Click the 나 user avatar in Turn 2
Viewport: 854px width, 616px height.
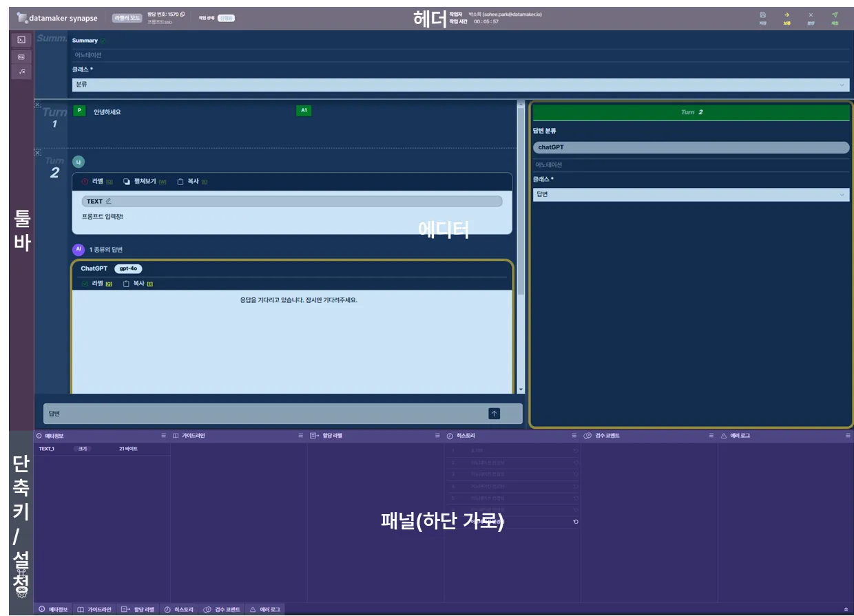pos(79,162)
